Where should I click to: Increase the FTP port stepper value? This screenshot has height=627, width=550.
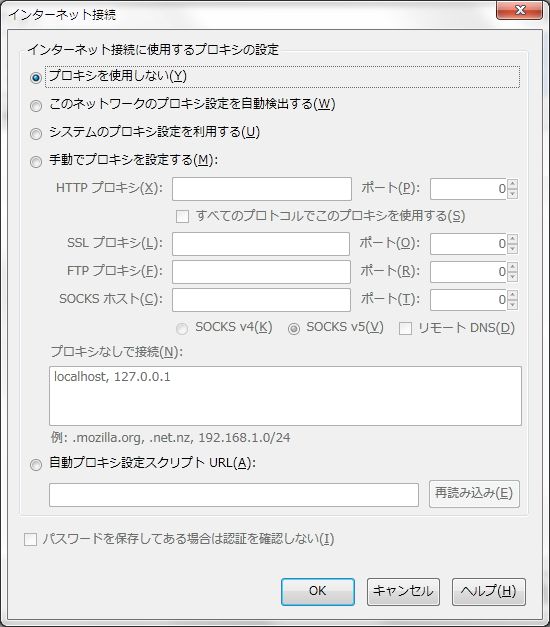click(512, 267)
